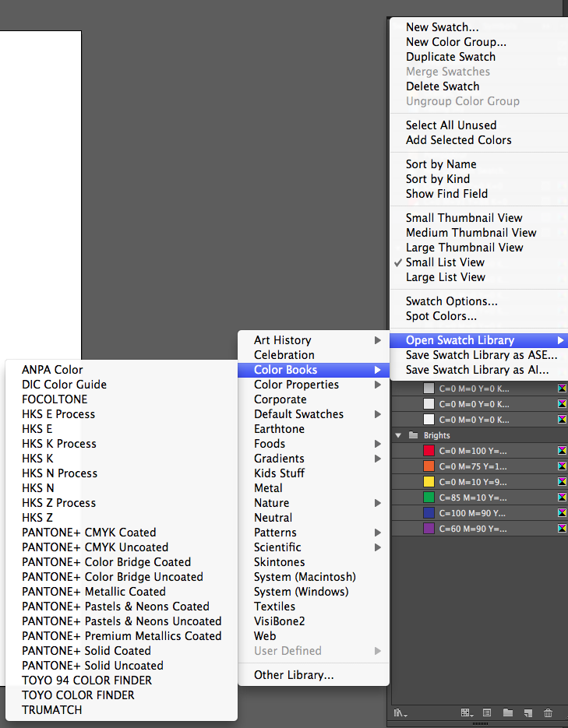568x728 pixels.
Task: Choose Save Swatch Library as AI…
Action: [x=479, y=370]
